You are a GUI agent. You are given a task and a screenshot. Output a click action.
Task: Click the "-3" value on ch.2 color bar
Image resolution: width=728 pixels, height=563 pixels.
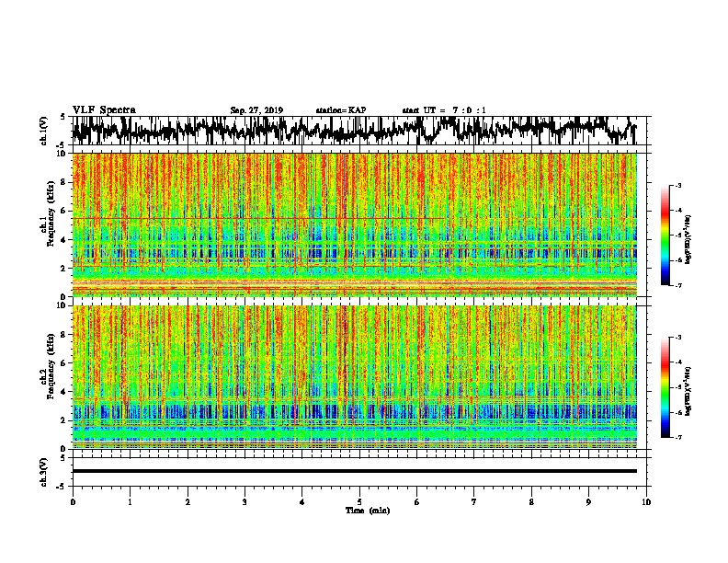coord(678,338)
